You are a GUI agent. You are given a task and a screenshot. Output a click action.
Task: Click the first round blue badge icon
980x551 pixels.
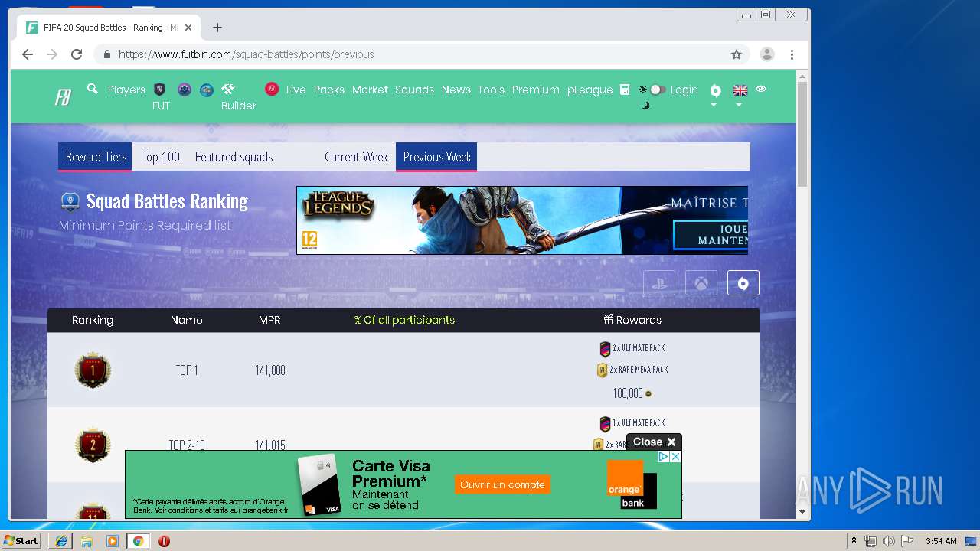(184, 90)
